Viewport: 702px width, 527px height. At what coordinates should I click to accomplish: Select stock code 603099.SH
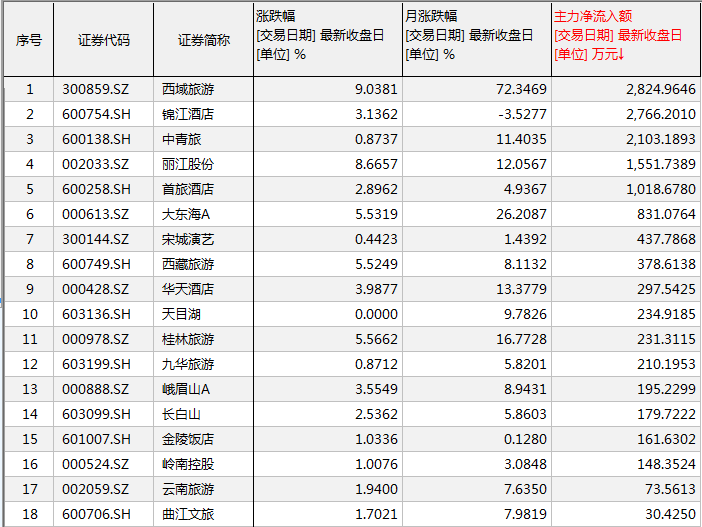pyautogui.click(x=96, y=414)
